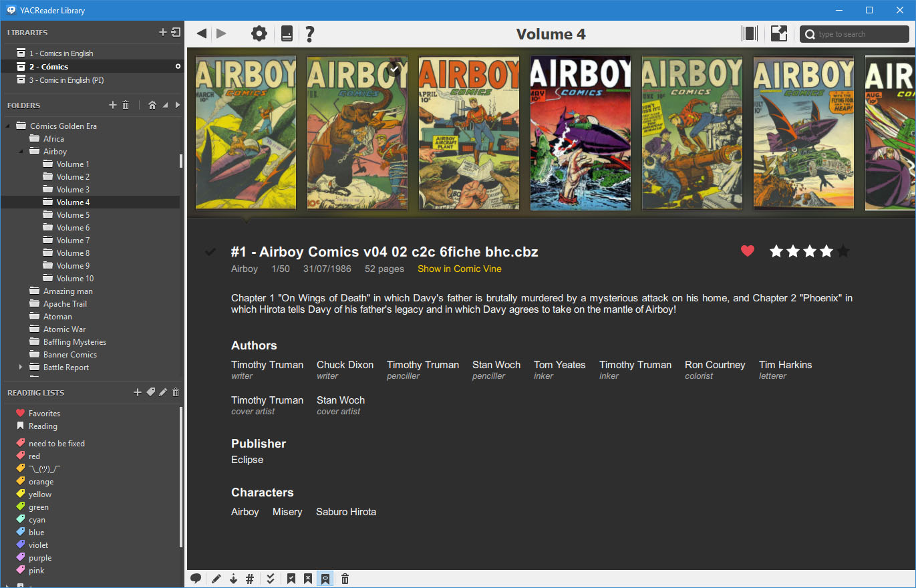Toggle the read checkmark on the second Airboy cover
This screenshot has width=916, height=588.
tap(394, 69)
